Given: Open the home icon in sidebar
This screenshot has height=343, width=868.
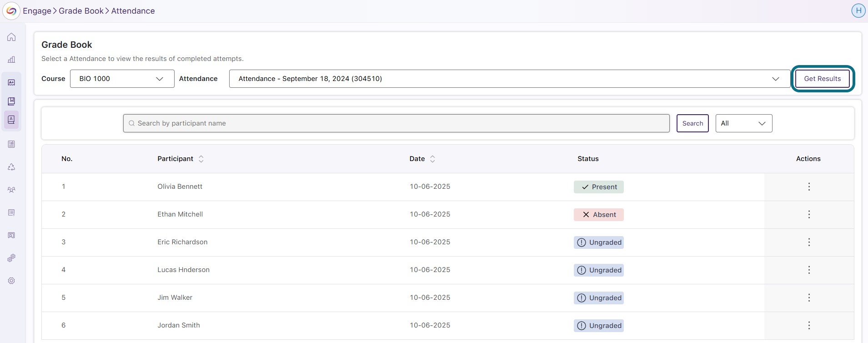Looking at the screenshot, I should point(11,37).
